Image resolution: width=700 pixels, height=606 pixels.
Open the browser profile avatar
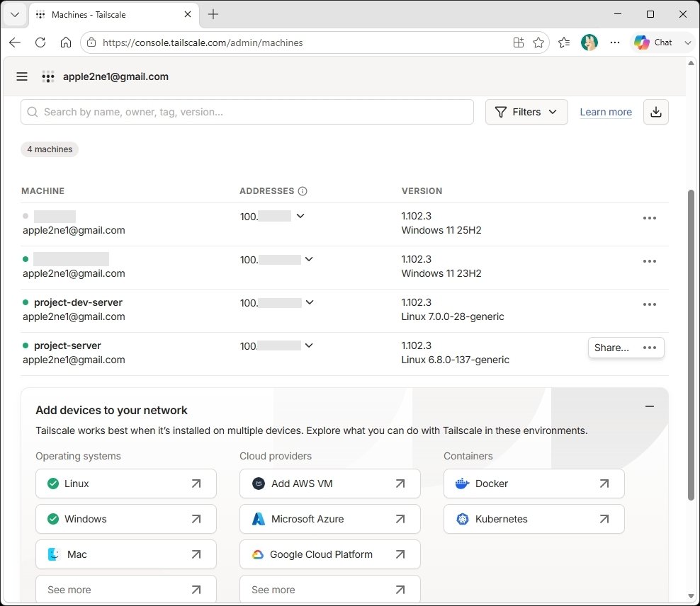(x=589, y=42)
